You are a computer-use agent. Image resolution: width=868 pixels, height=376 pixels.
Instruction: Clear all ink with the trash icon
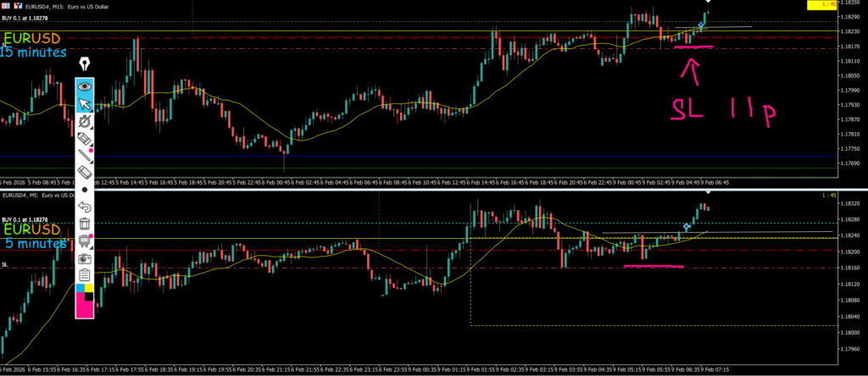pyautogui.click(x=85, y=224)
